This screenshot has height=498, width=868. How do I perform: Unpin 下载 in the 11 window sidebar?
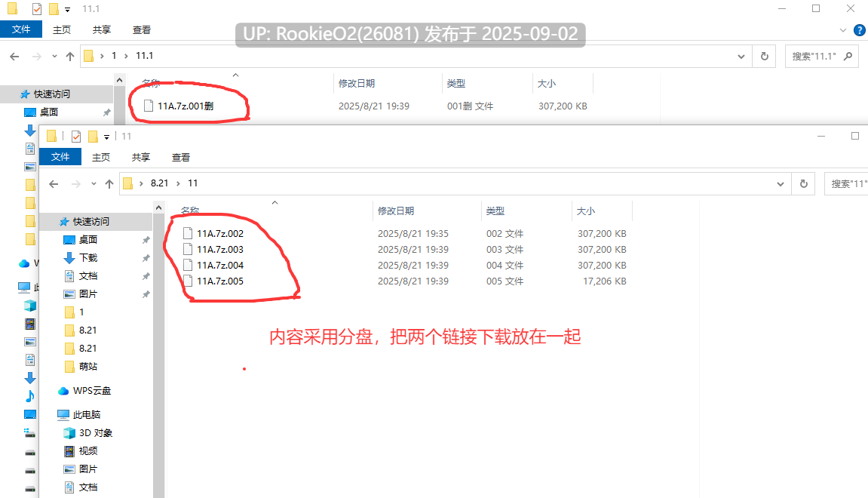pos(146,258)
